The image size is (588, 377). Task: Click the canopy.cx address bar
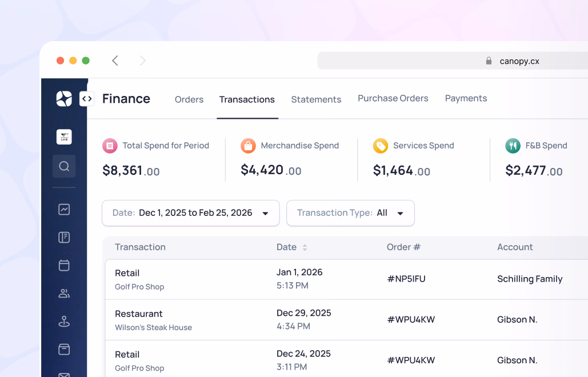(x=453, y=61)
